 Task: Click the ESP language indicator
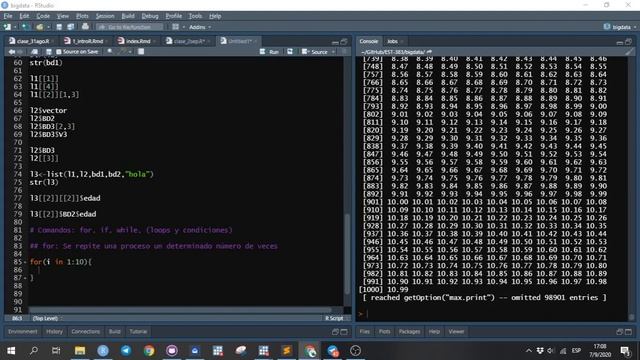coord(576,350)
